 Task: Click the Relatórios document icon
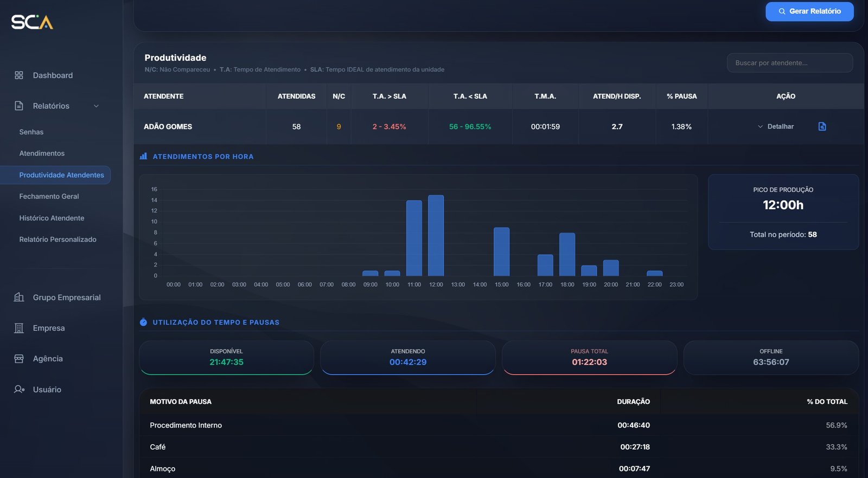point(19,106)
